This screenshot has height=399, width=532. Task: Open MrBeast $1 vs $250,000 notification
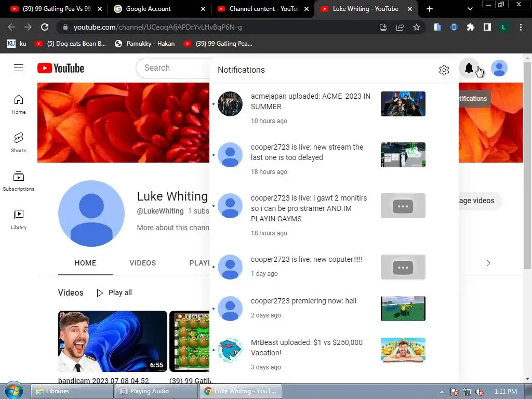[x=334, y=354]
